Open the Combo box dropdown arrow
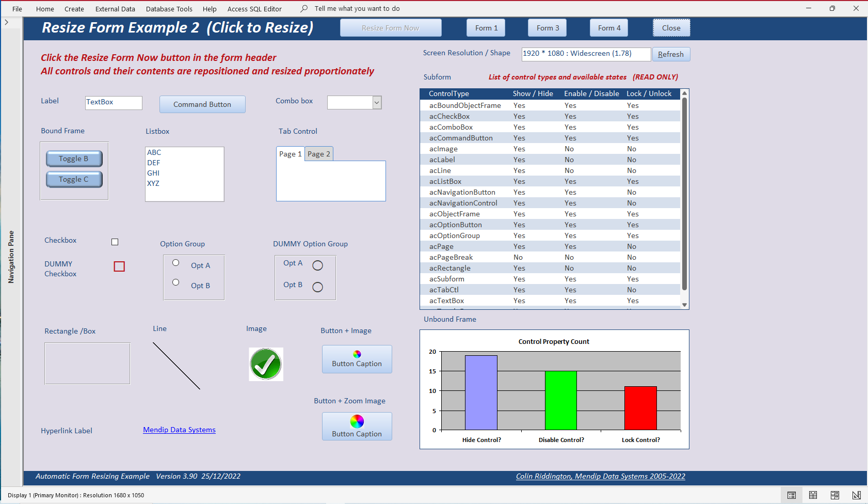Image resolution: width=868 pixels, height=504 pixels. tap(377, 103)
